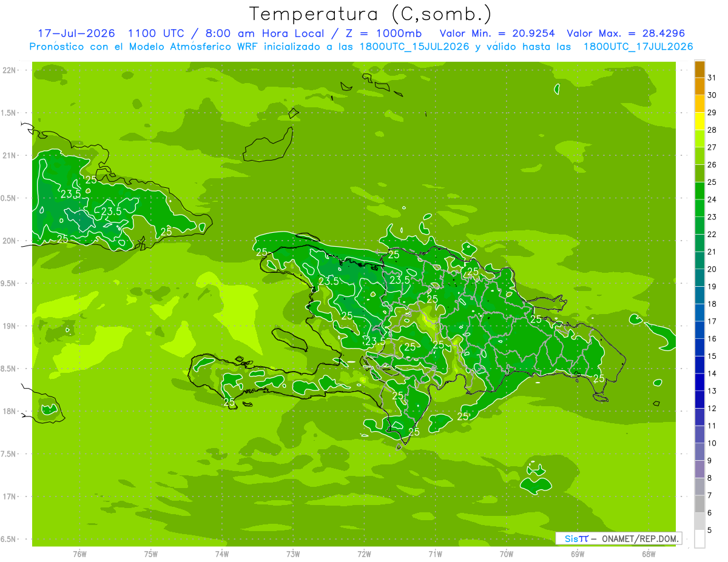
Task: Click the 23 value in the color legend
Action: (712, 217)
